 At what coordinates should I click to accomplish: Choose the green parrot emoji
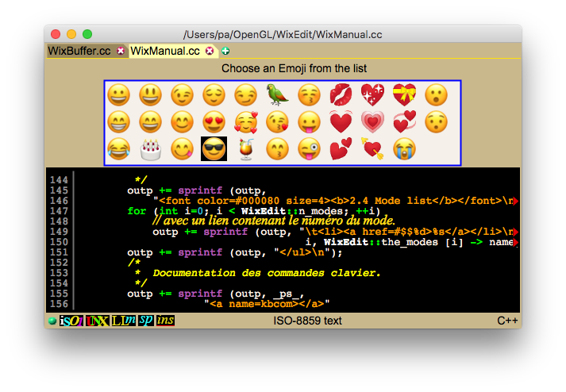coord(277,95)
